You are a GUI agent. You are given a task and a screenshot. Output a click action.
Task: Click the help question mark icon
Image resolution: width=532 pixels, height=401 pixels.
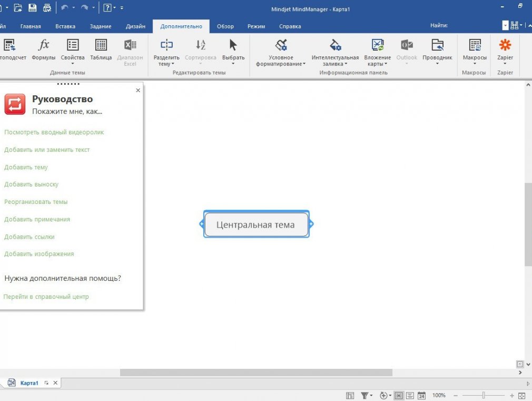(107, 7)
